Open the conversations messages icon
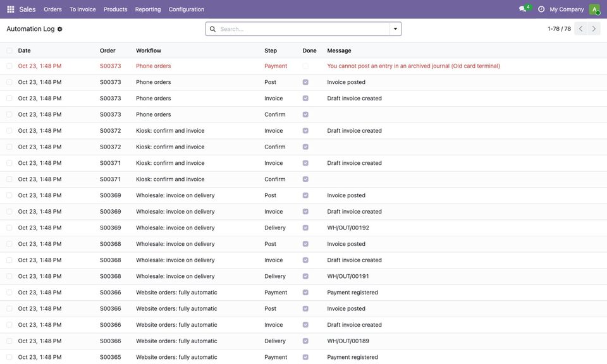 523,9
